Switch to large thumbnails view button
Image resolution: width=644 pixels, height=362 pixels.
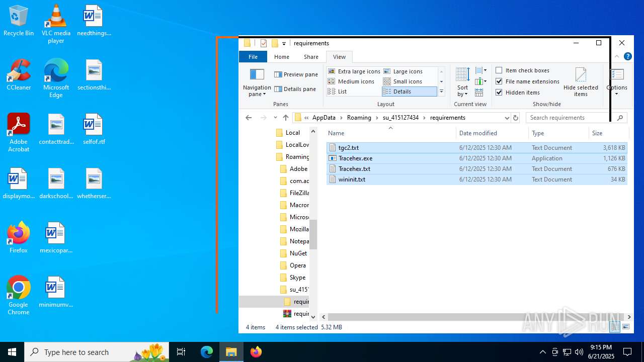[x=626, y=327]
